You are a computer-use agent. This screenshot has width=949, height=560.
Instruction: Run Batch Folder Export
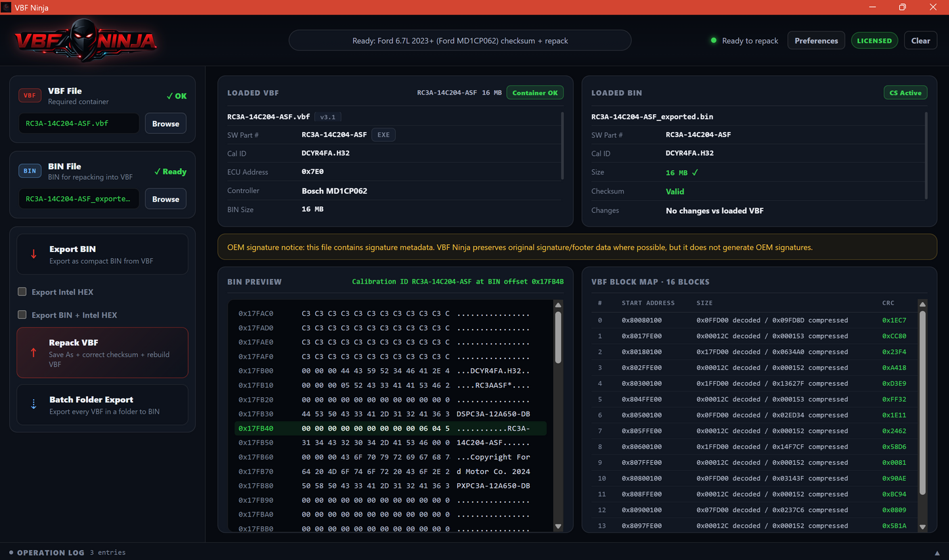(x=102, y=405)
